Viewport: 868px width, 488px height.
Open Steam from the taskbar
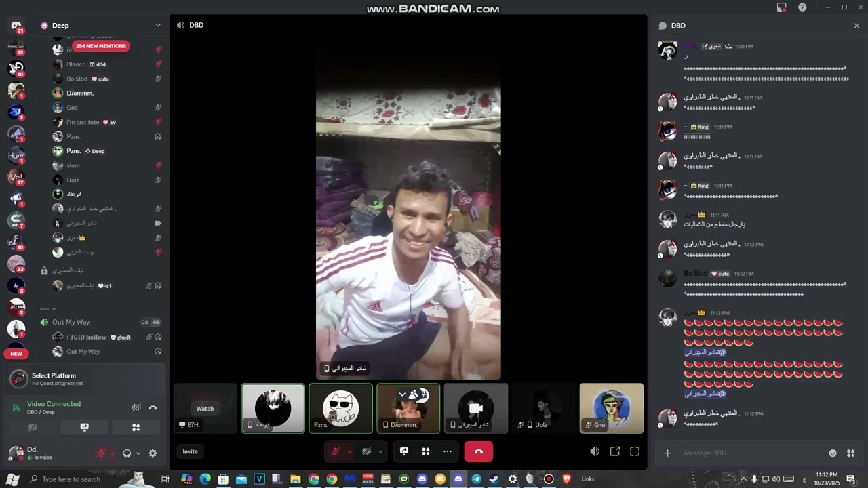pos(494,479)
